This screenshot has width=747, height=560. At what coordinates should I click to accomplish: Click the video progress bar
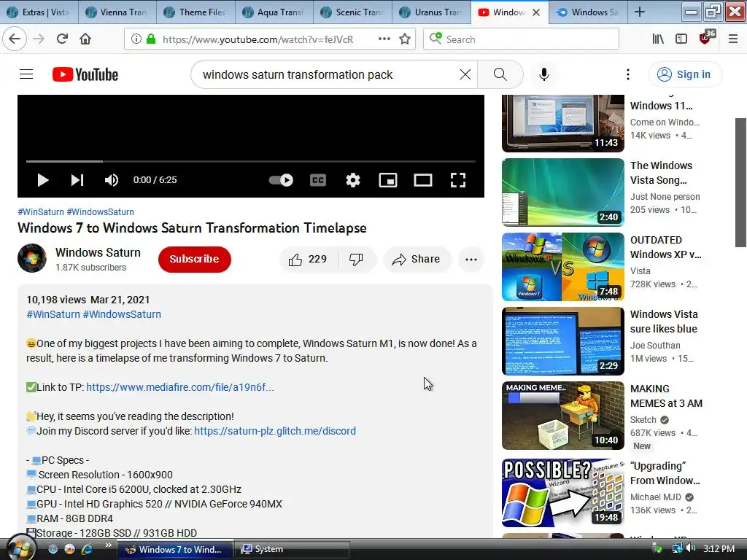[x=251, y=161]
